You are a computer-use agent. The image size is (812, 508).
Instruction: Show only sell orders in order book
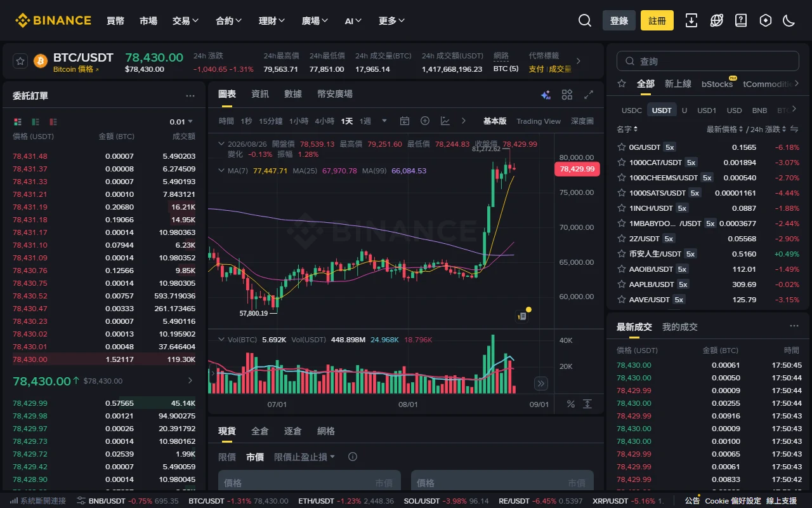[53, 121]
